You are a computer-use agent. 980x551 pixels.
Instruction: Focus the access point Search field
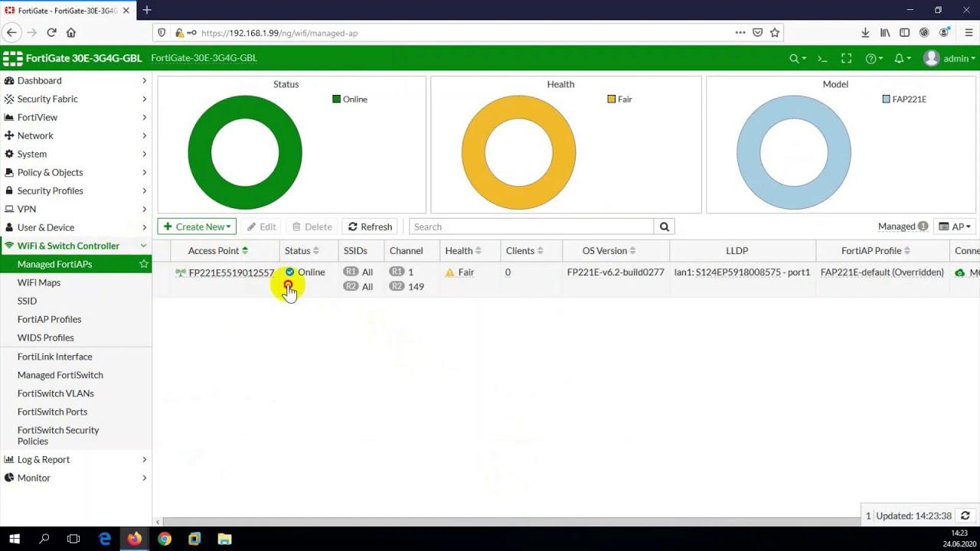click(x=531, y=227)
